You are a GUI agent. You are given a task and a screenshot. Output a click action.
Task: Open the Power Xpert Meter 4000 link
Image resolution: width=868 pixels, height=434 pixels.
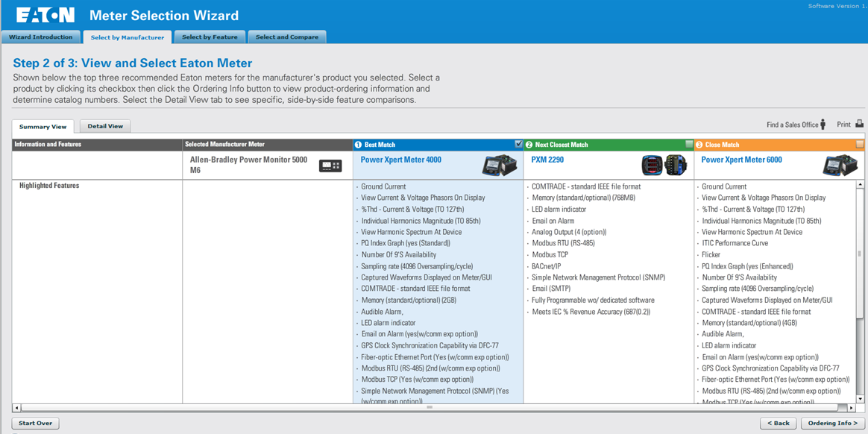click(400, 160)
